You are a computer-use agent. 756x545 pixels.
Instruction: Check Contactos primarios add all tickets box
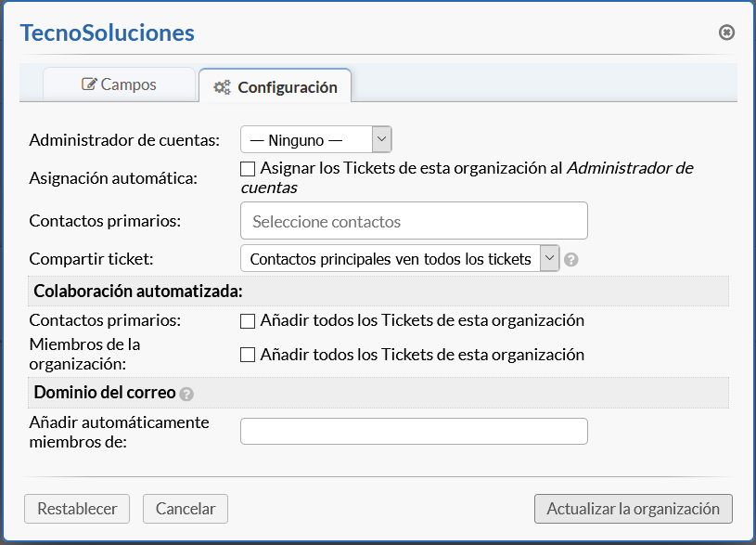[x=248, y=321]
